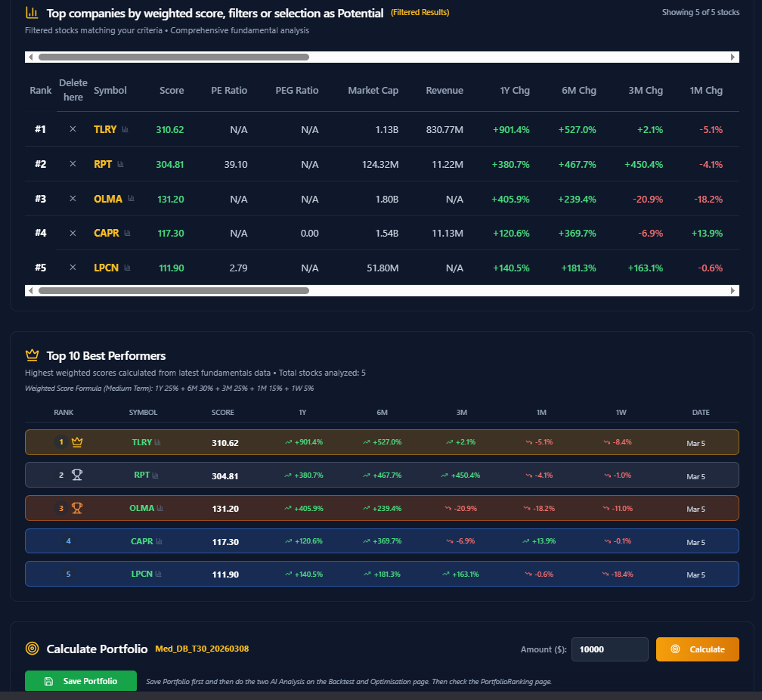
Task: Click the green Save Portfolio button
Action: point(81,681)
